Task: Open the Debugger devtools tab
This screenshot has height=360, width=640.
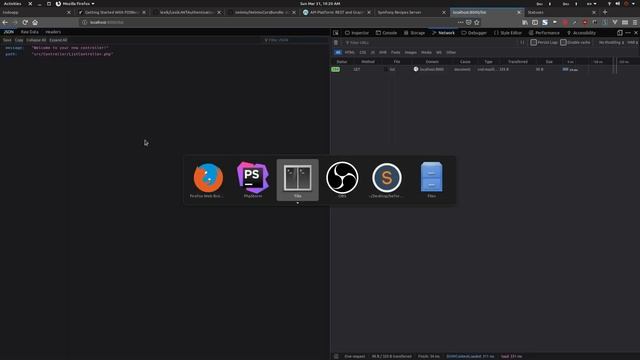Action: click(x=474, y=33)
